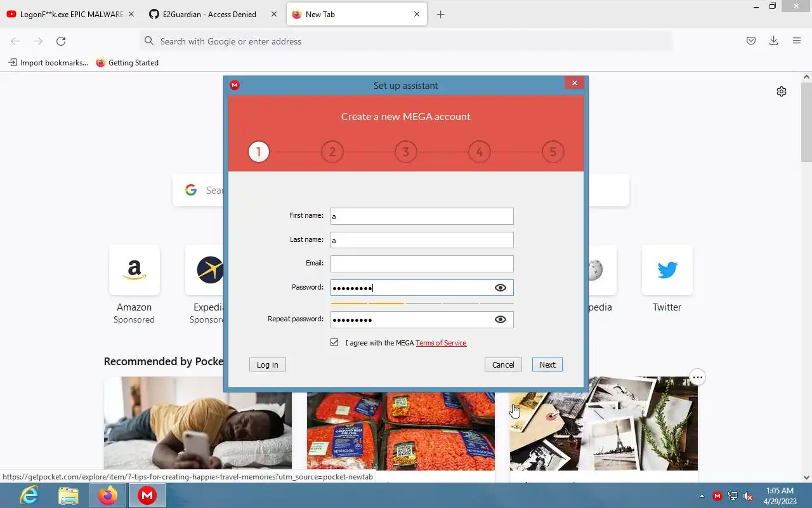Close the E2Guardian tab
812x508 pixels.
pos(274,14)
